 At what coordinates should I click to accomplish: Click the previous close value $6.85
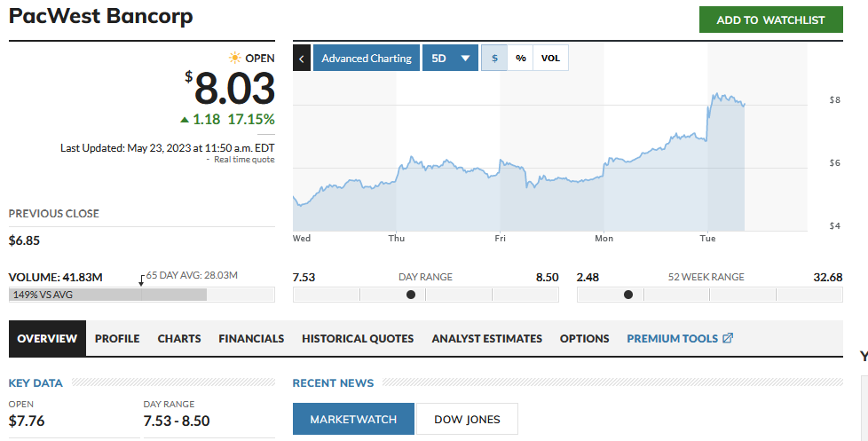coord(24,240)
